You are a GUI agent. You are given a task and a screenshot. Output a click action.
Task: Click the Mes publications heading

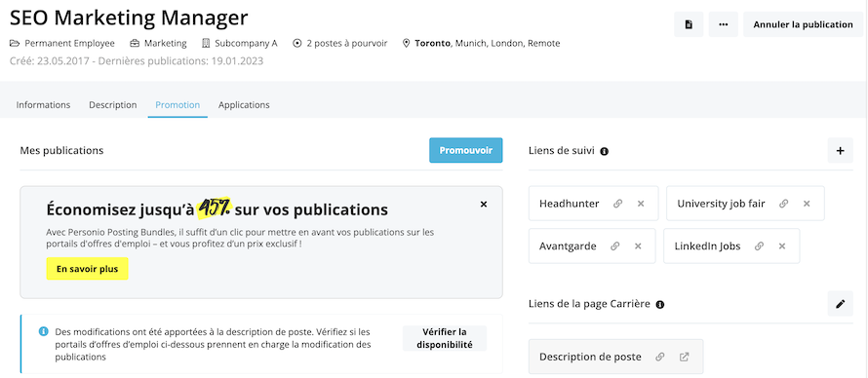61,150
